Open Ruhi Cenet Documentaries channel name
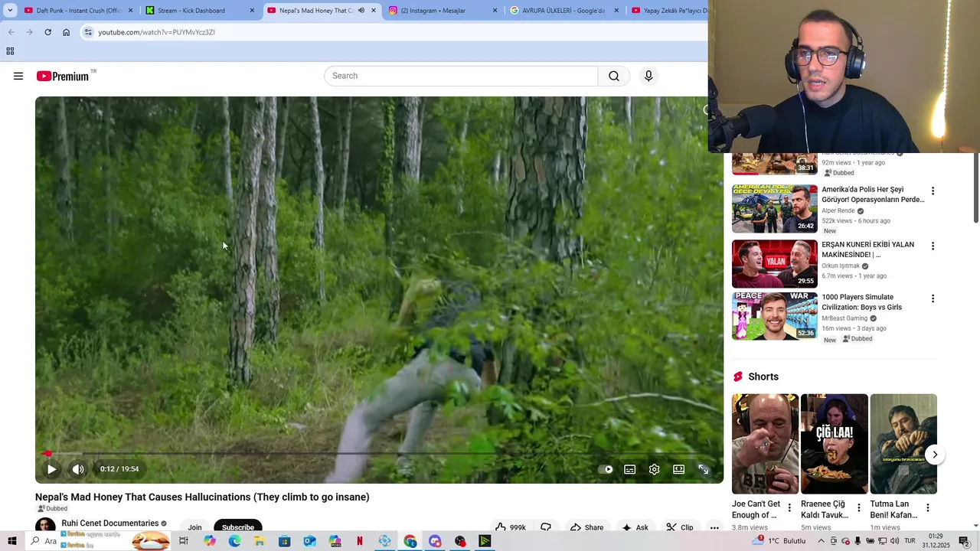 click(x=110, y=523)
